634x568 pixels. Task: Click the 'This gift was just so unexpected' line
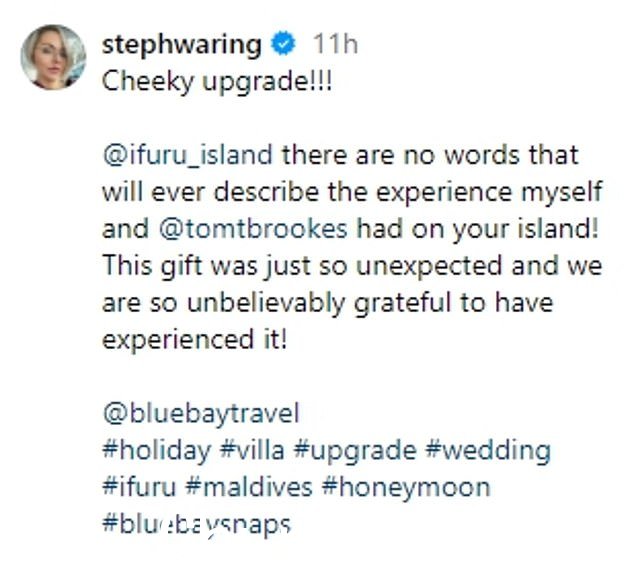(353, 266)
